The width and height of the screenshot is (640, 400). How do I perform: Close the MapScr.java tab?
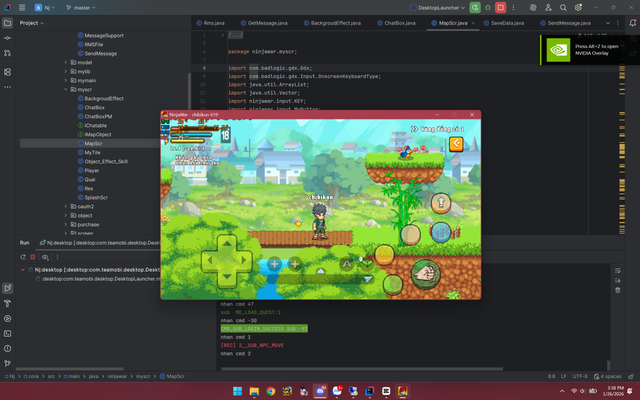(473, 23)
